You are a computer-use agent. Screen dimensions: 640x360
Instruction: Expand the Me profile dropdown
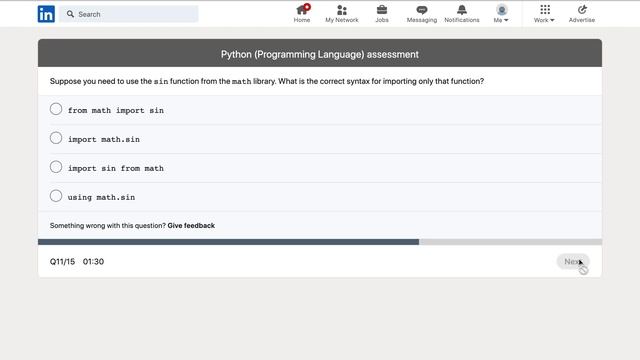tap(501, 13)
